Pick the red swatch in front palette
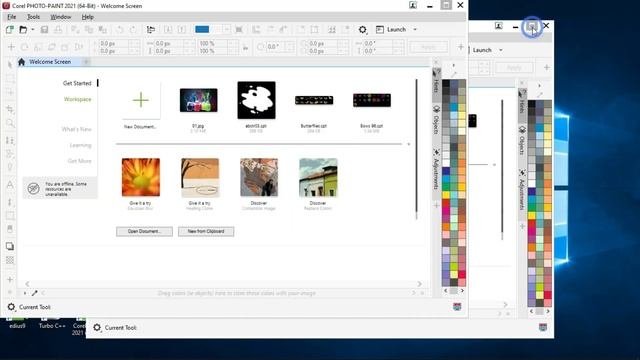 pyautogui.click(x=446, y=203)
